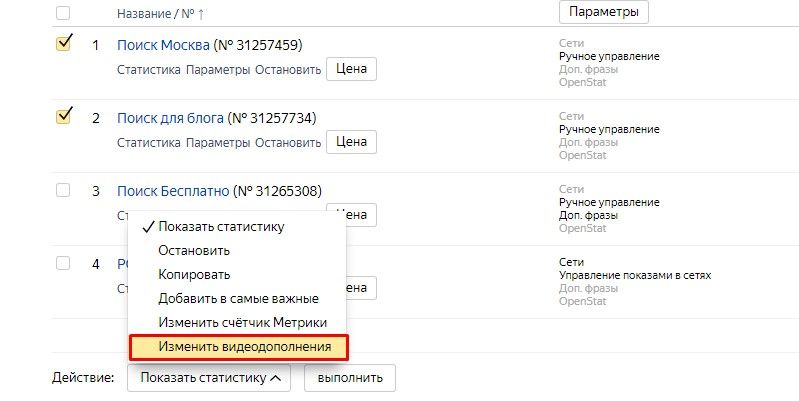
Task: Click the Параметры button in the header
Action: pyautogui.click(x=603, y=12)
